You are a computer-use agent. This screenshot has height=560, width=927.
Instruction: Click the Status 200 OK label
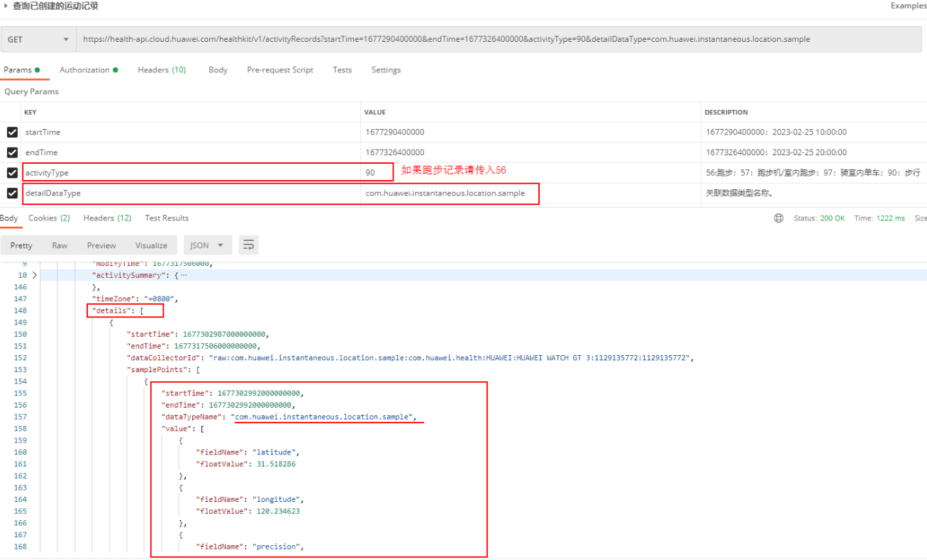tap(819, 218)
